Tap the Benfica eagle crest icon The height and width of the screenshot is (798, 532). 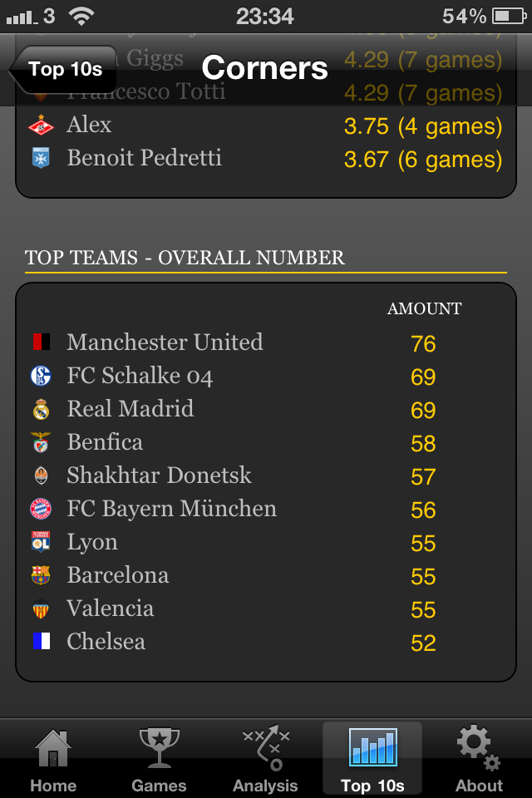pos(41,442)
